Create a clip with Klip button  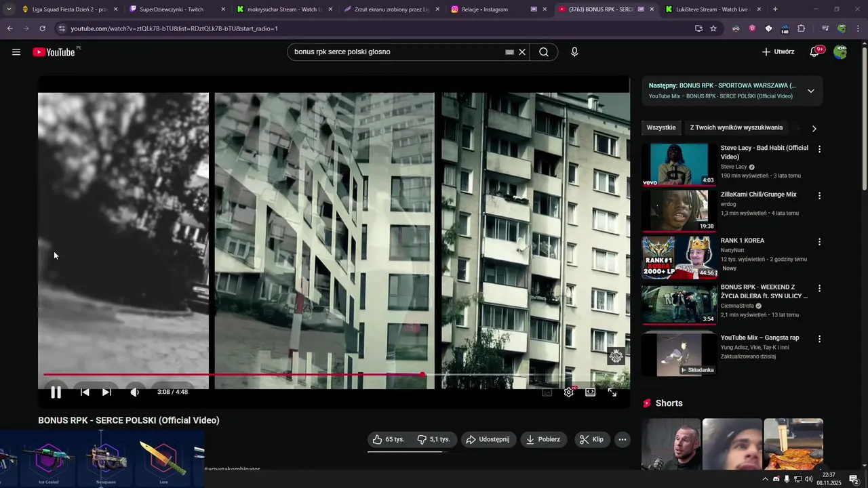click(592, 439)
